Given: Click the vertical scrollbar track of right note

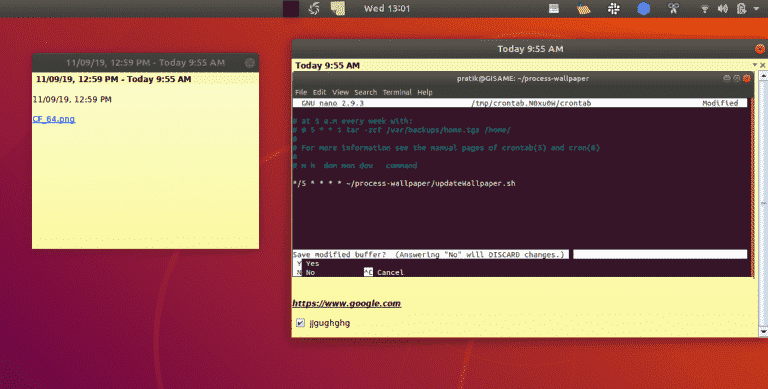Looking at the screenshot, I should click(763, 203).
